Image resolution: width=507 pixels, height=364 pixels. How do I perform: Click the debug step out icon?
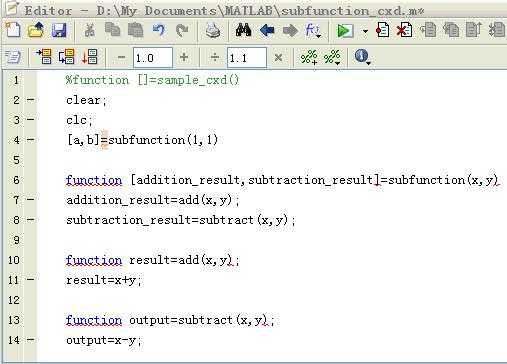[x=474, y=30]
